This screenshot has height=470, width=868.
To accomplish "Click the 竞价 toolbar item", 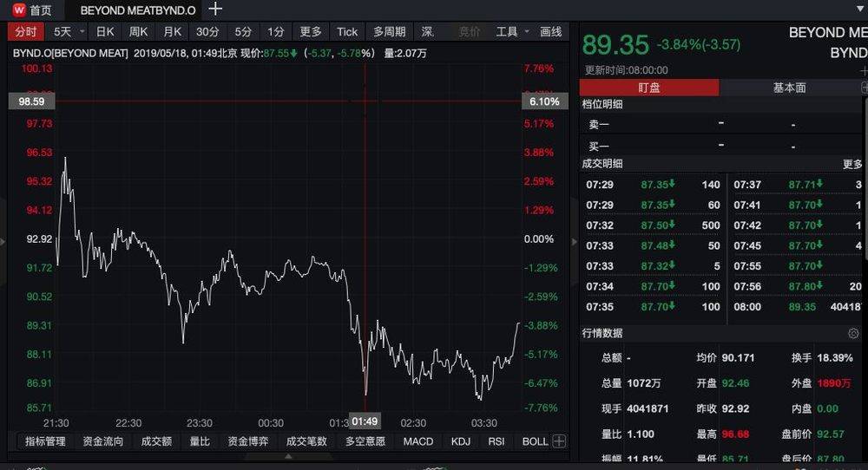I will tap(469, 31).
